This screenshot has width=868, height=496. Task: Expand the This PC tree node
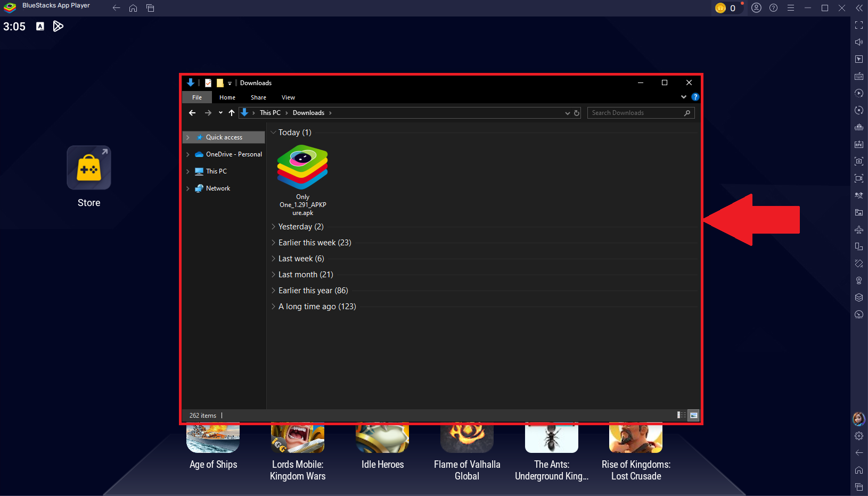tap(188, 171)
